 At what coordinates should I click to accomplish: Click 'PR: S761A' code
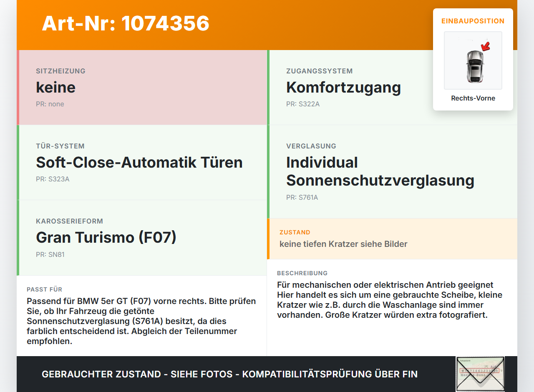(x=302, y=198)
